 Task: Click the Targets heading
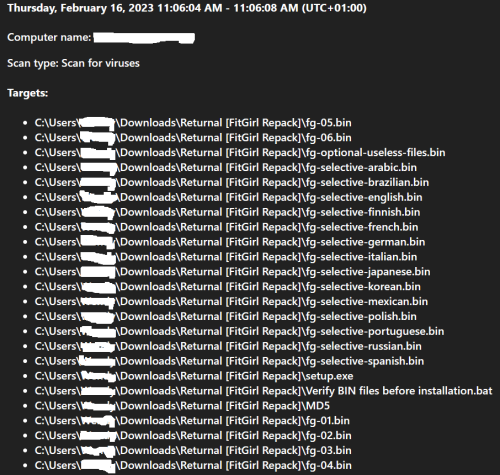[28, 93]
